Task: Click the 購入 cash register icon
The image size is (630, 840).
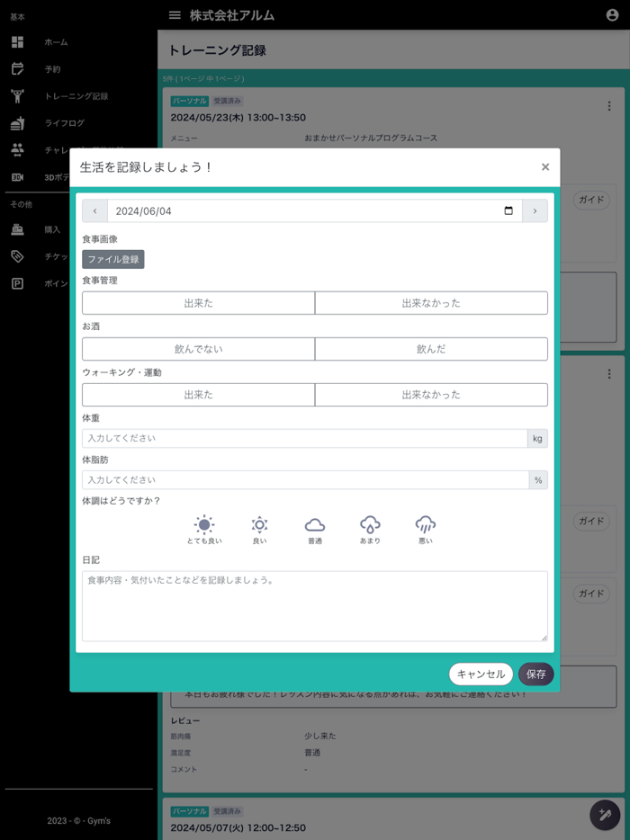Action: (x=18, y=229)
